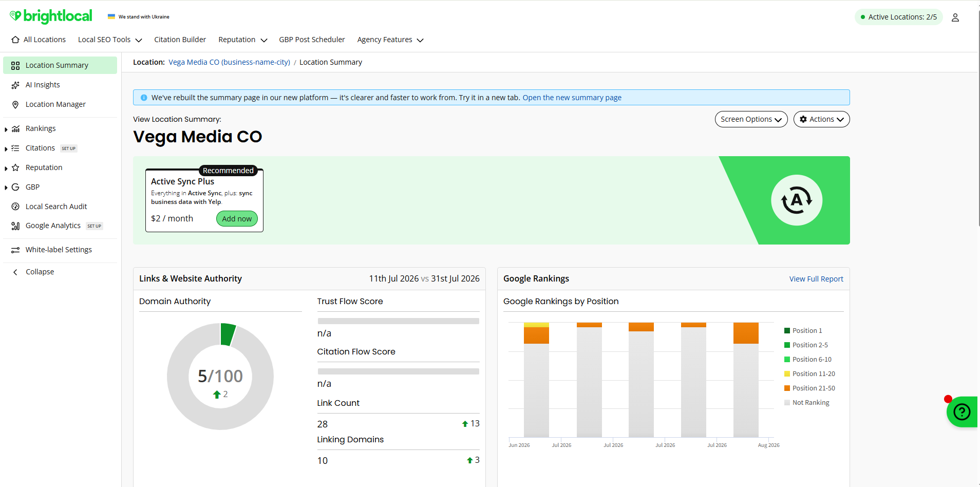Screen dimensions: 980x487
Task: Open the Agency Features dropdown
Action: [x=390, y=40]
